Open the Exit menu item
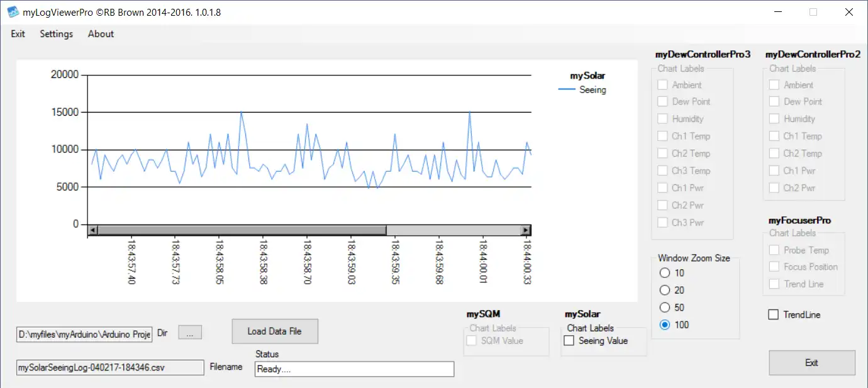The height and width of the screenshot is (388, 868). (x=18, y=34)
